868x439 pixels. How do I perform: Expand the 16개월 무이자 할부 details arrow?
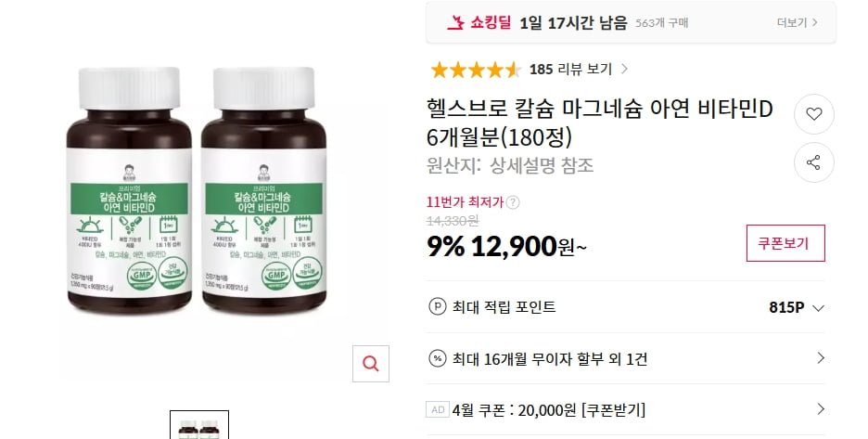821,358
